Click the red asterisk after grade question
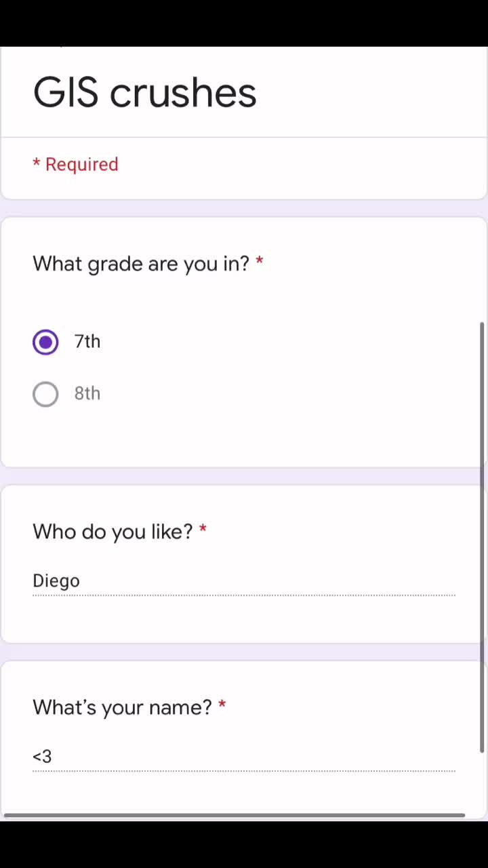Viewport: 488px width, 868px height. (x=260, y=260)
